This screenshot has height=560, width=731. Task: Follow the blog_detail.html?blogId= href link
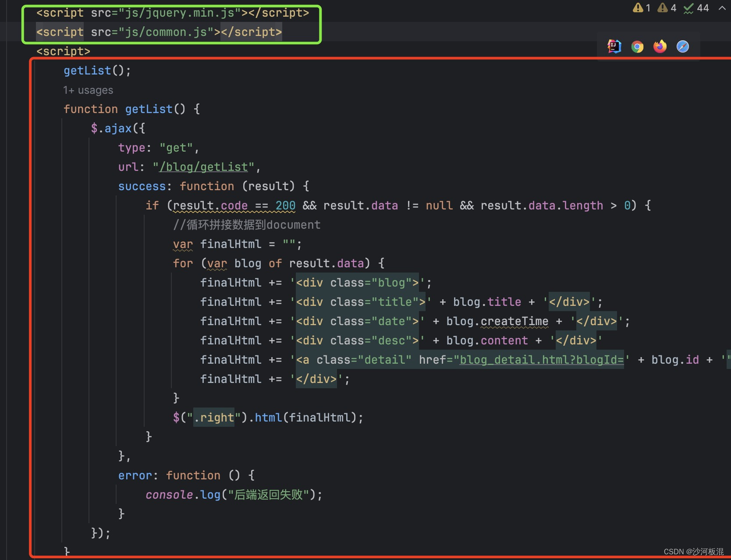pos(541,360)
